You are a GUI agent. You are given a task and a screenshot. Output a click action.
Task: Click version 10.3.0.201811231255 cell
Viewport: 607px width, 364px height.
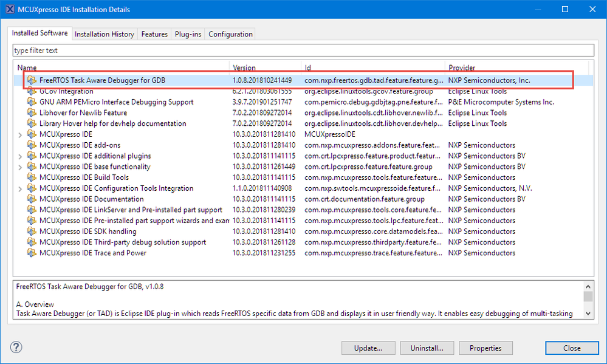pyautogui.click(x=264, y=253)
